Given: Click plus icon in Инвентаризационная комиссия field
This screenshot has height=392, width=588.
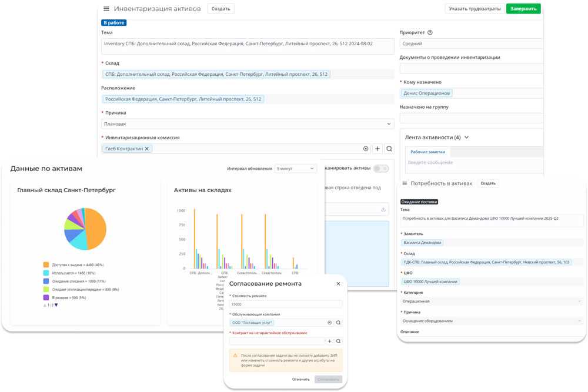Looking at the screenshot, I should point(377,149).
